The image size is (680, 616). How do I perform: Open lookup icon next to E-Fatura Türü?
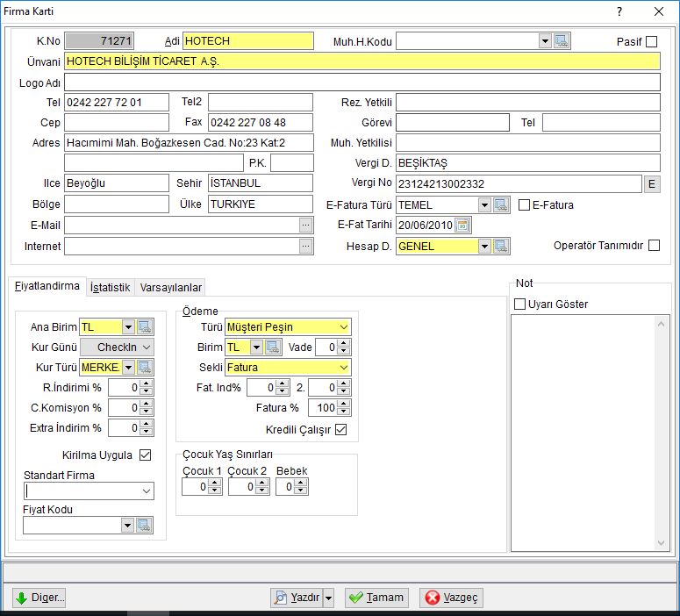(x=501, y=204)
